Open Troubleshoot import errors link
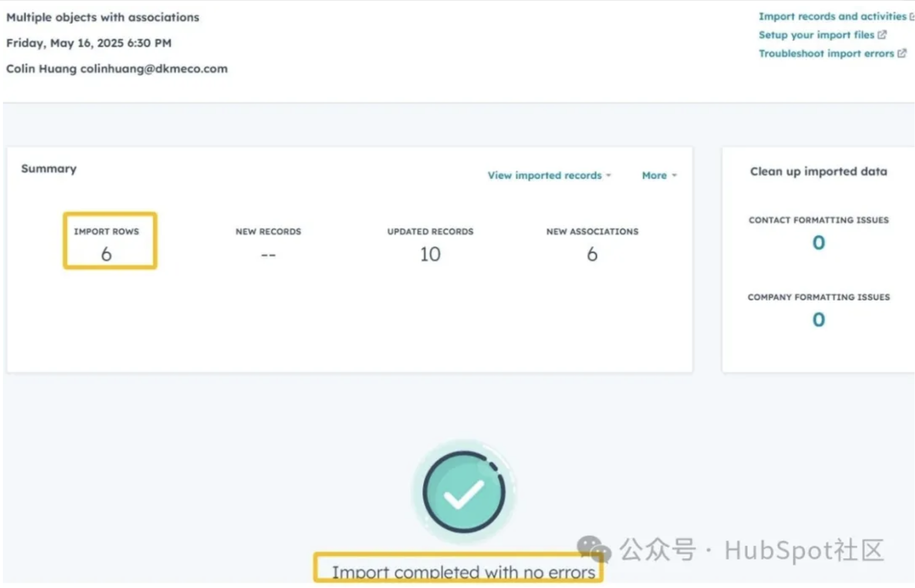Screen dimensions: 915x588 (826, 54)
